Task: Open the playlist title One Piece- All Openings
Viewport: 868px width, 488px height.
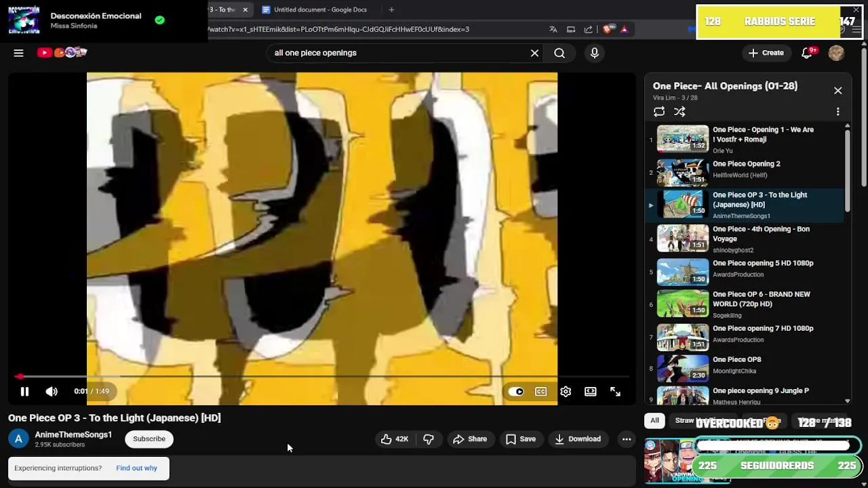Action: click(x=725, y=86)
